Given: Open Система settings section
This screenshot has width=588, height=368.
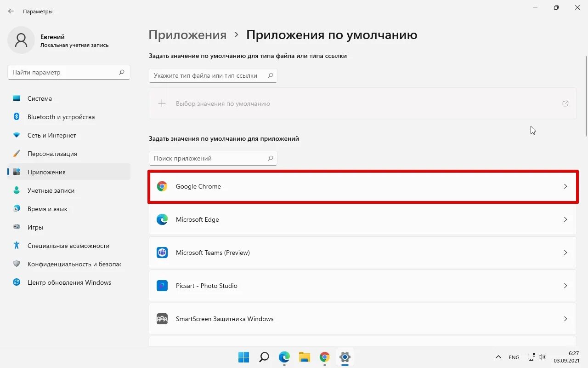Looking at the screenshot, I should [x=69, y=98].
